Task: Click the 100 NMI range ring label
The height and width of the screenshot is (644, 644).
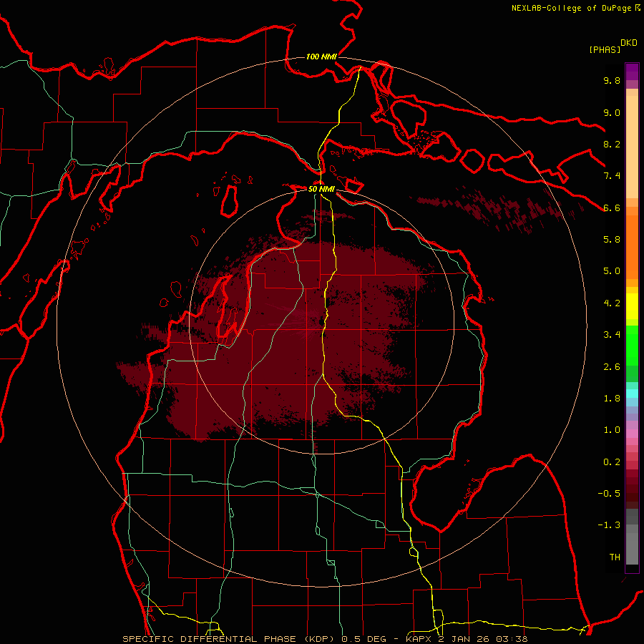Action: (321, 57)
